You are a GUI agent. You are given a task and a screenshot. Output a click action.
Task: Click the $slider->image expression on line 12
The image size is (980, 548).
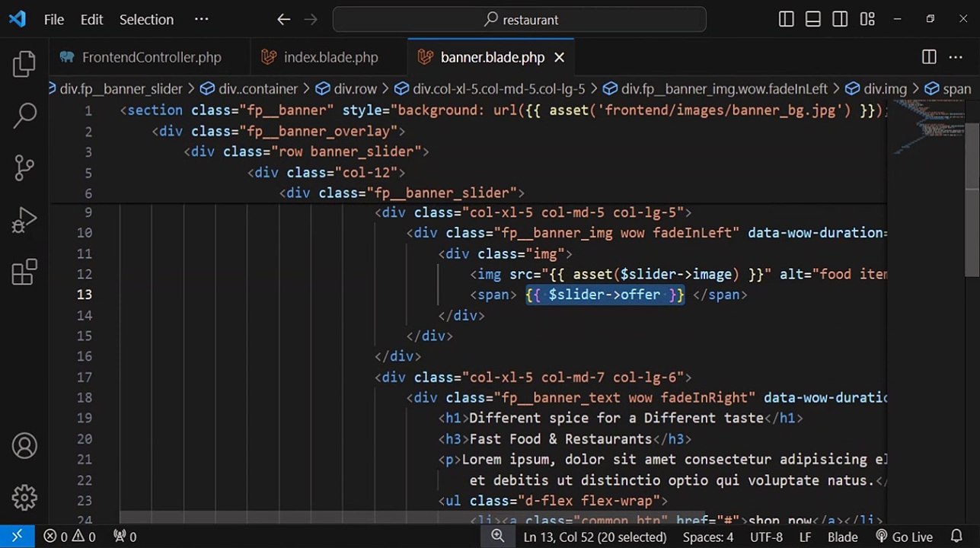pyautogui.click(x=677, y=274)
